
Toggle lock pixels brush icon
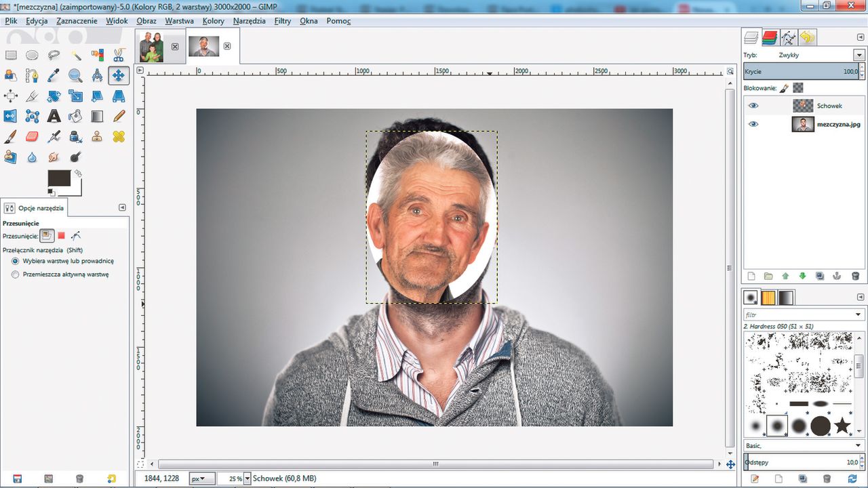coord(784,88)
